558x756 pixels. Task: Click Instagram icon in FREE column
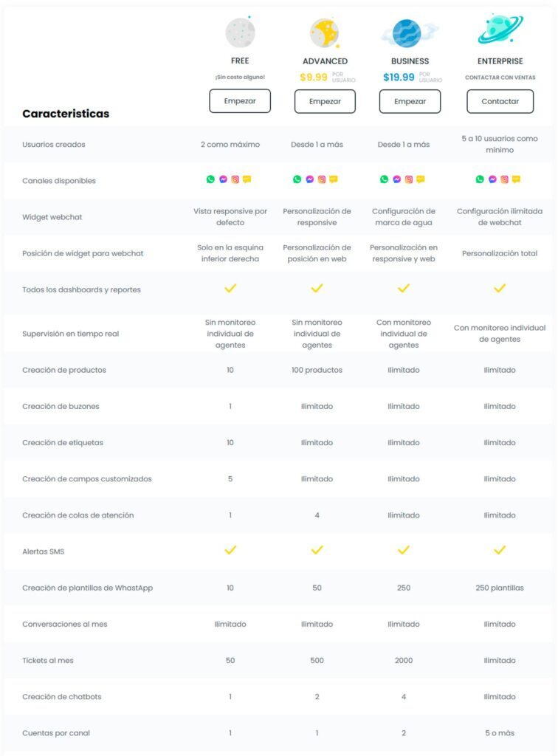(x=235, y=179)
